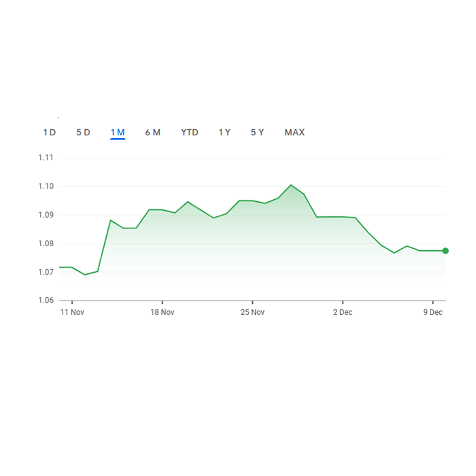Screen dimensions: 476x476
Task: Click the 18 Nov date label
Action: pyautogui.click(x=162, y=312)
